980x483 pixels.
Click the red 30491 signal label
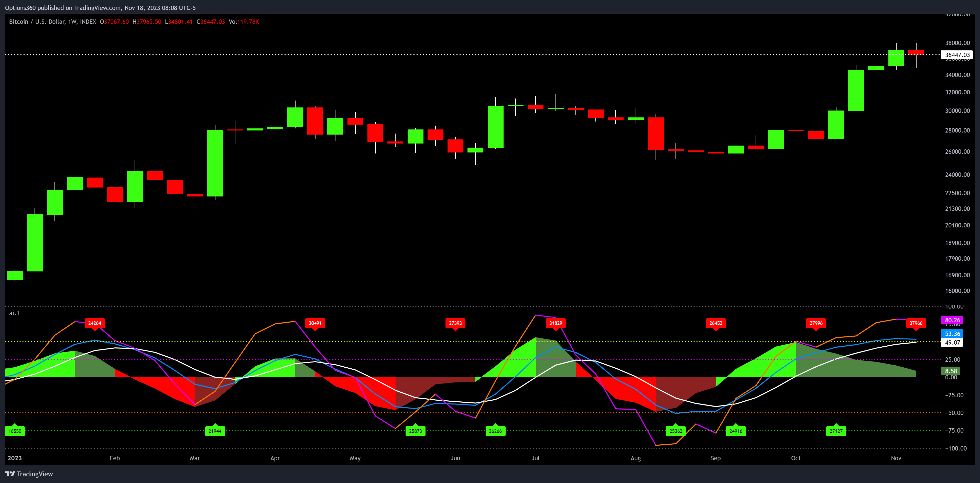pos(315,324)
